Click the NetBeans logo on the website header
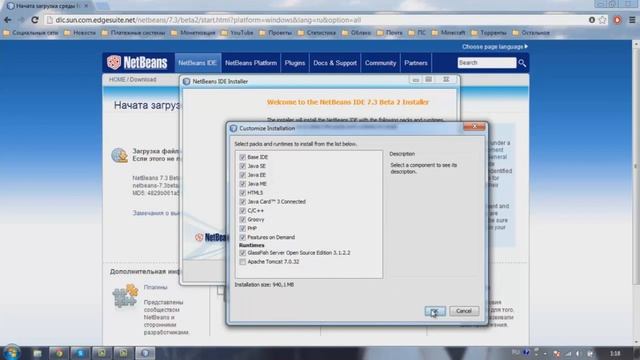 click(137, 62)
